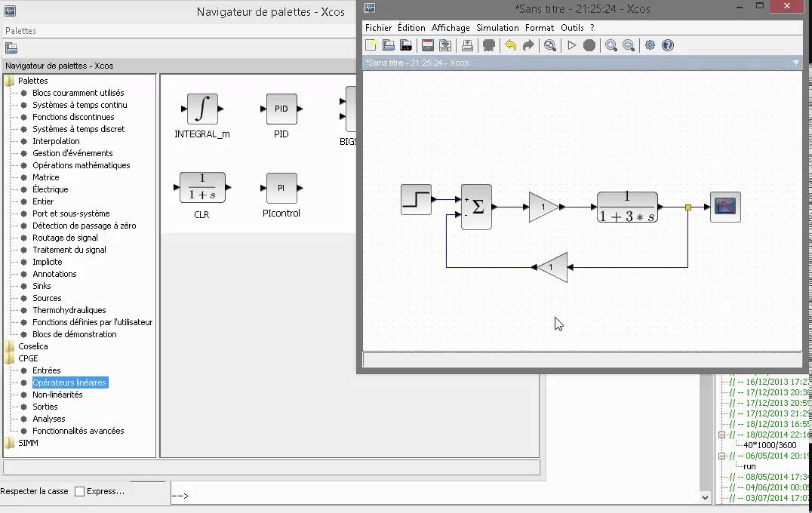This screenshot has width=812, height=513.
Task: Open file from Scilab current directory icon
Action: pyautogui.click(x=406, y=45)
